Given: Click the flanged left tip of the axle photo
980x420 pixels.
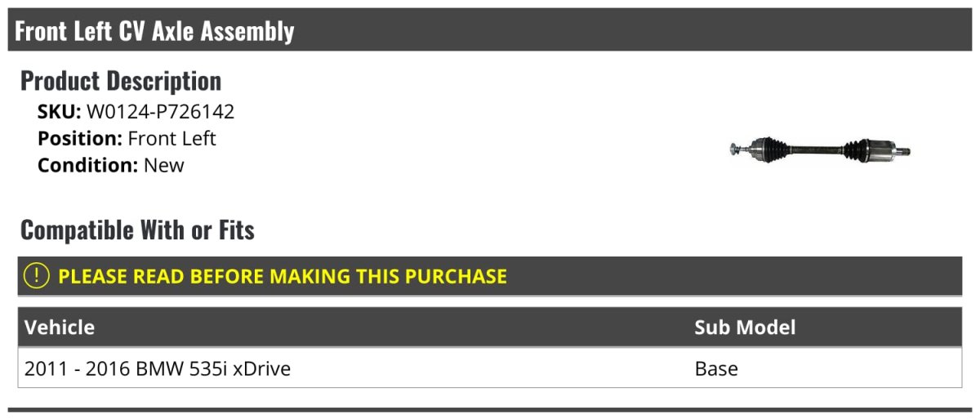Looking at the screenshot, I should point(735,150).
